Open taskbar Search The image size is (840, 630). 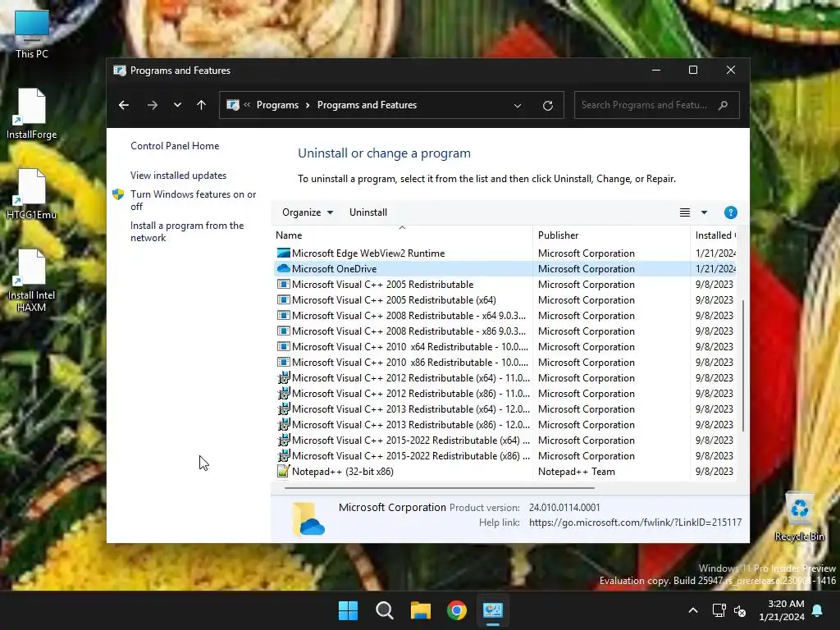(x=385, y=610)
